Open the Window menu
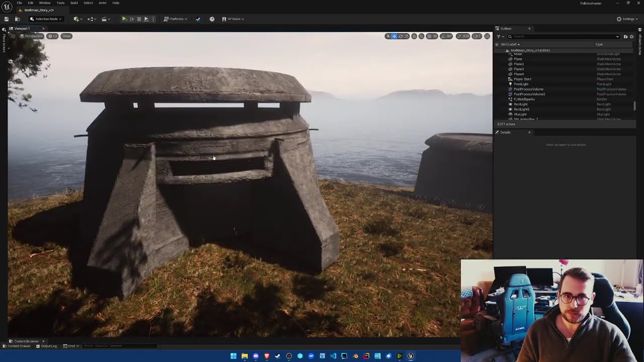Screen dimensions: 644x362 [x=45, y=3]
